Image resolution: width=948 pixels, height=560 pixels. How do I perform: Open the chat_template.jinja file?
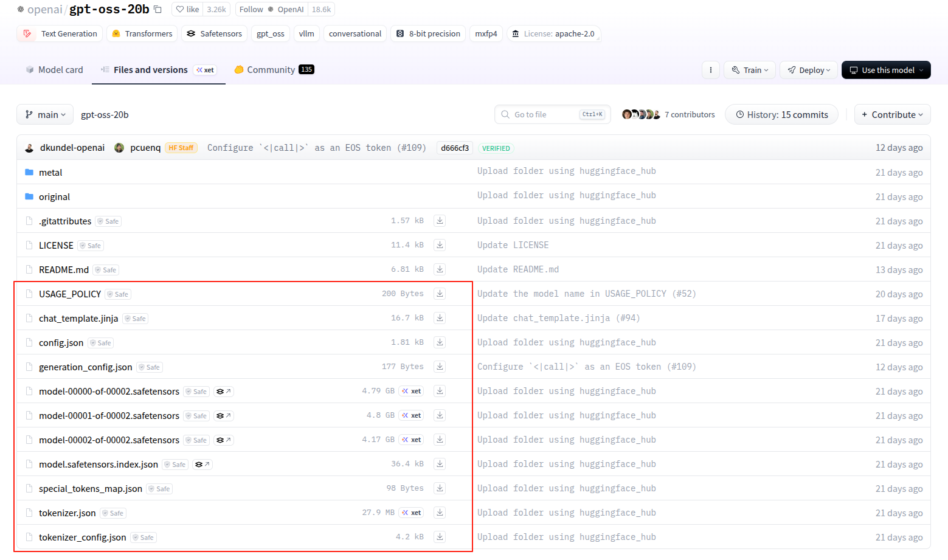tap(78, 319)
